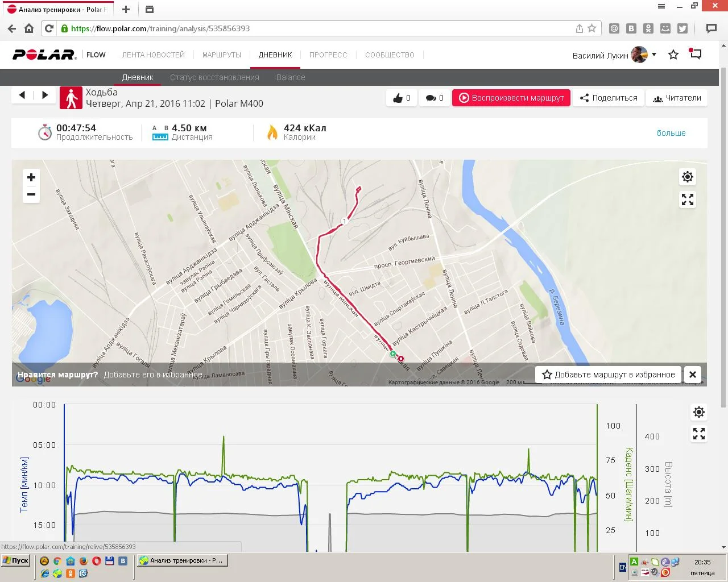Open the Opera browser from quick launch
The width and height of the screenshot is (728, 582).
(x=97, y=560)
